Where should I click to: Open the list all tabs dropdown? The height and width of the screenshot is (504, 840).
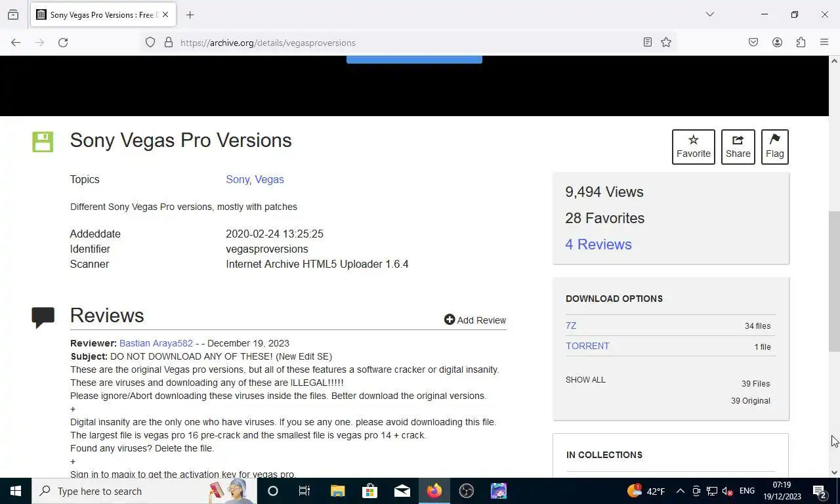click(x=709, y=14)
